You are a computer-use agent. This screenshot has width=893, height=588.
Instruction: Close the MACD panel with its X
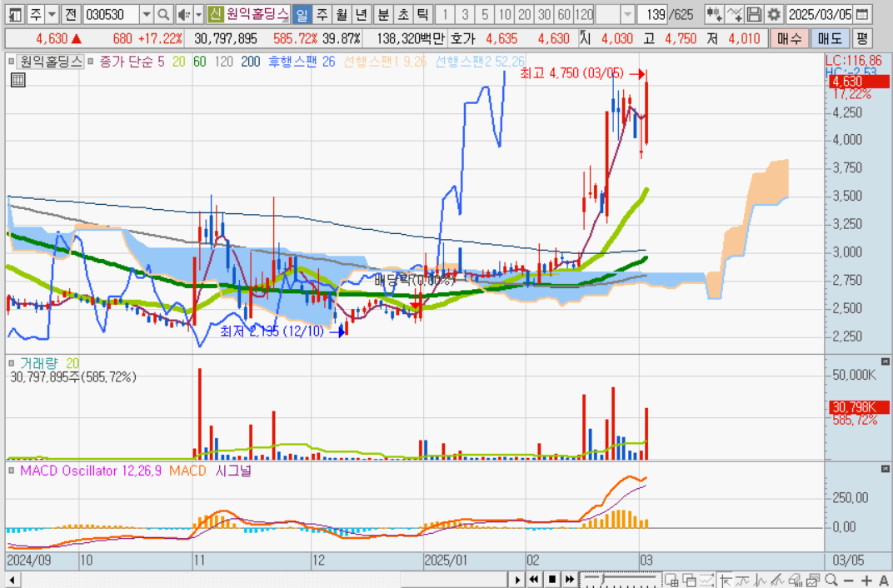[885, 468]
